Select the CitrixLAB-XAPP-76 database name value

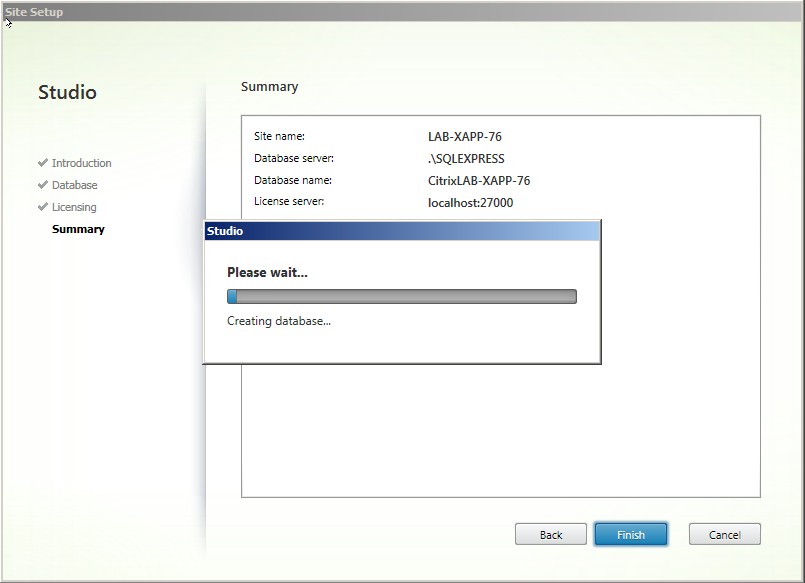click(479, 181)
